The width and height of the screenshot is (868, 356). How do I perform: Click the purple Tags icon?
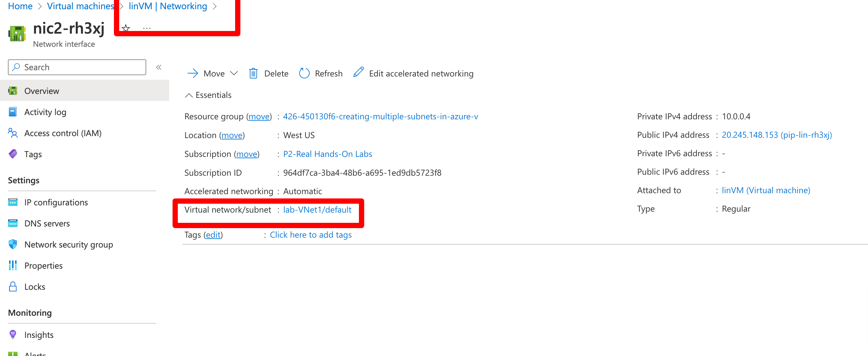pos(13,154)
